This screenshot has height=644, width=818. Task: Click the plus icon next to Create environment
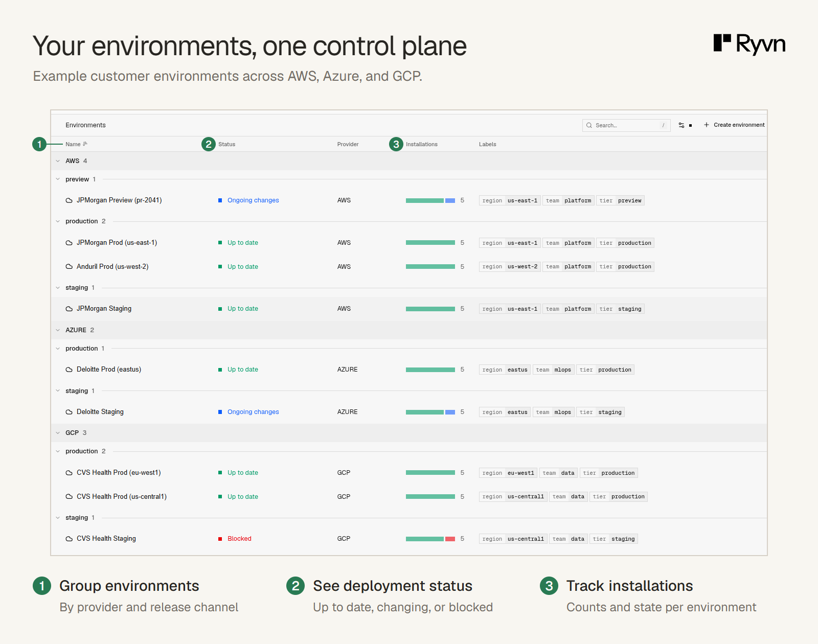(x=707, y=125)
